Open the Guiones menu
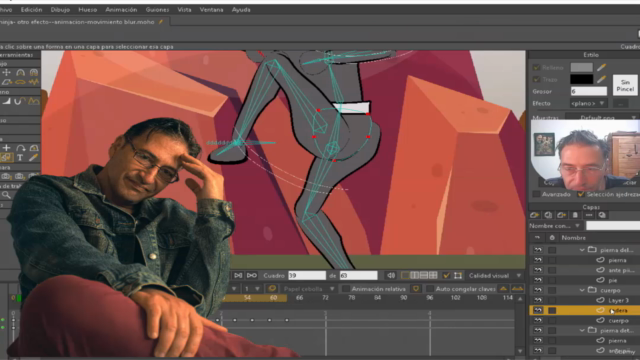Viewport: 640px width, 360px height. [x=157, y=9]
